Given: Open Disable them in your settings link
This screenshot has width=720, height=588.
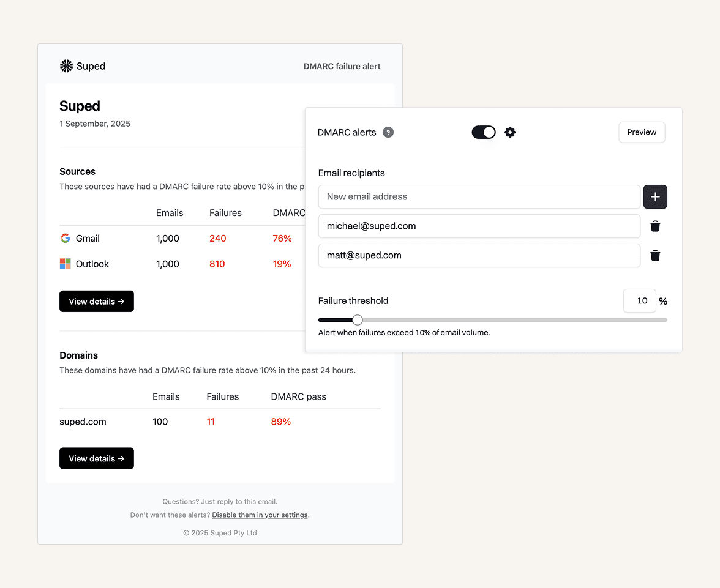Looking at the screenshot, I should click(x=260, y=515).
